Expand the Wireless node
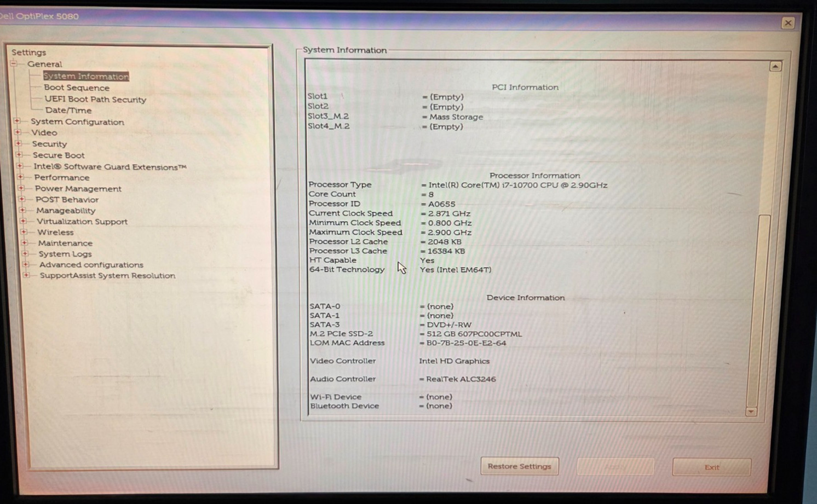 point(24,232)
